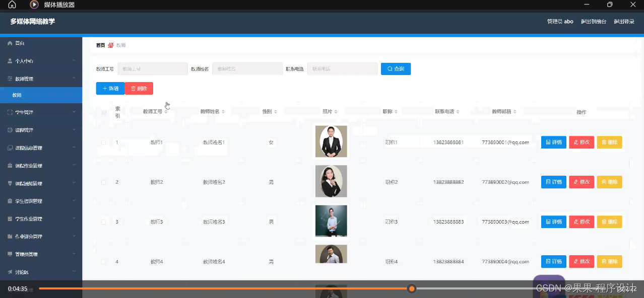Screen dimensions: 644x298
Task: Click the icon beside 课程信息管理
Action: (x=10, y=148)
